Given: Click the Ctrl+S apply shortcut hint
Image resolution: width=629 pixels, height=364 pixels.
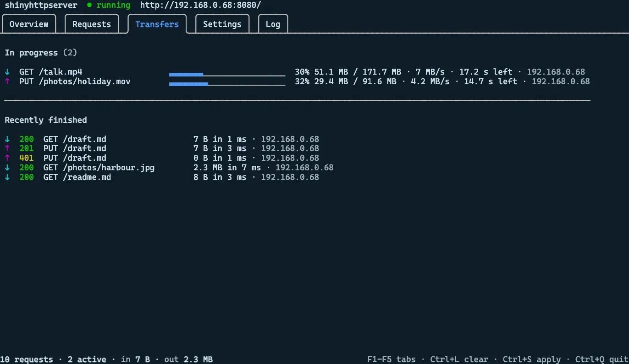Looking at the screenshot, I should click(532, 359).
